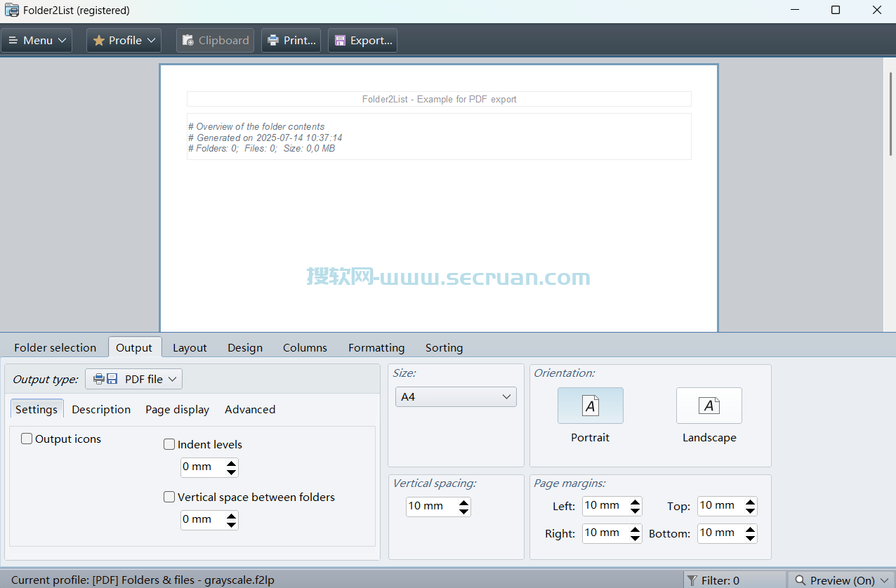Open the Description sub-tab
The width and height of the screenshot is (896, 588).
coord(101,409)
